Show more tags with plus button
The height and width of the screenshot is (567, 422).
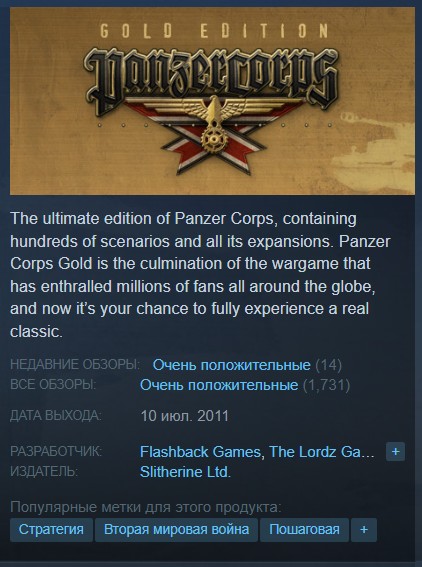coord(364,530)
